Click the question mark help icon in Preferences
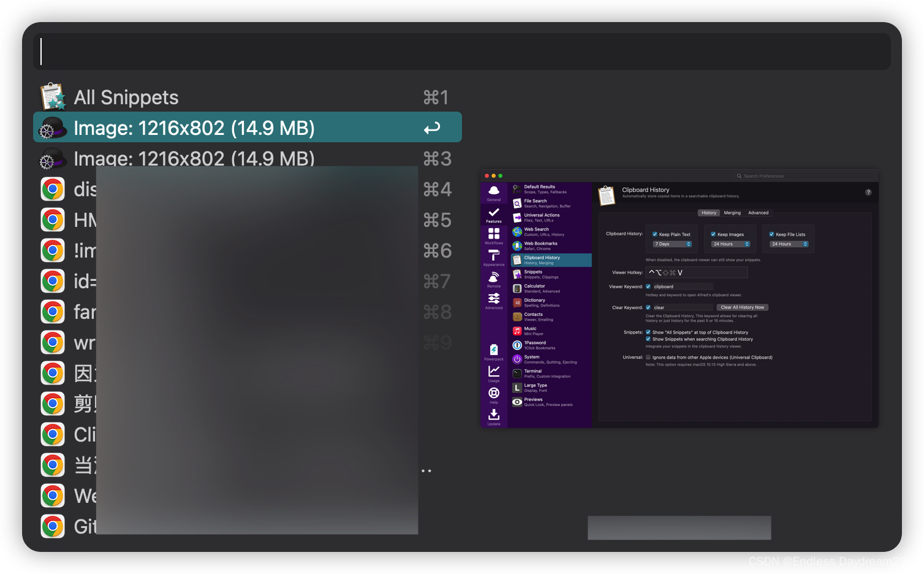This screenshot has height=574, width=924. click(x=868, y=192)
